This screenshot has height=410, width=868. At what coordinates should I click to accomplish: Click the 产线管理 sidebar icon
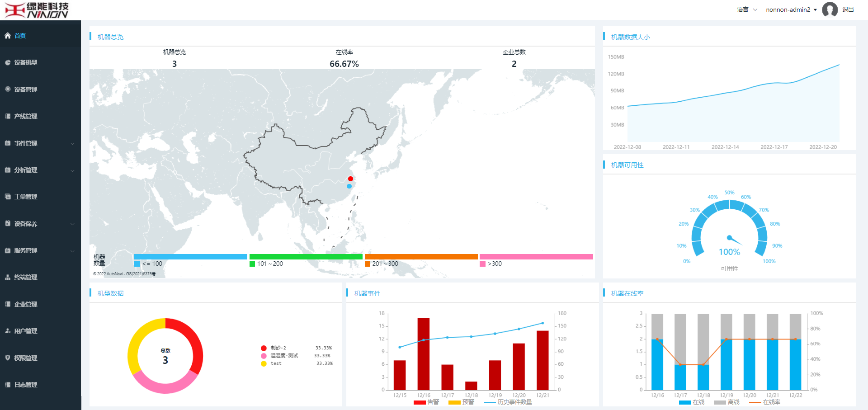pos(8,116)
